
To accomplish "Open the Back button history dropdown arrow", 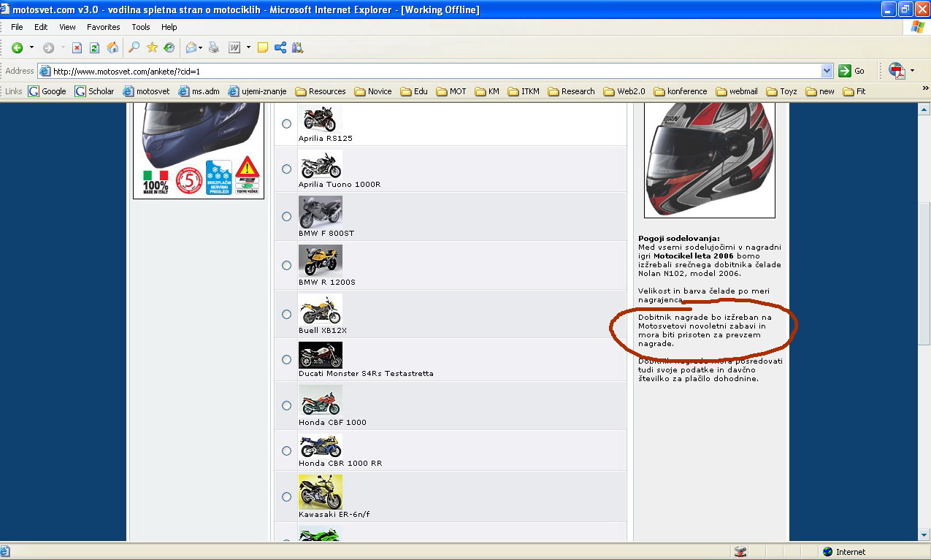I will pos(31,48).
